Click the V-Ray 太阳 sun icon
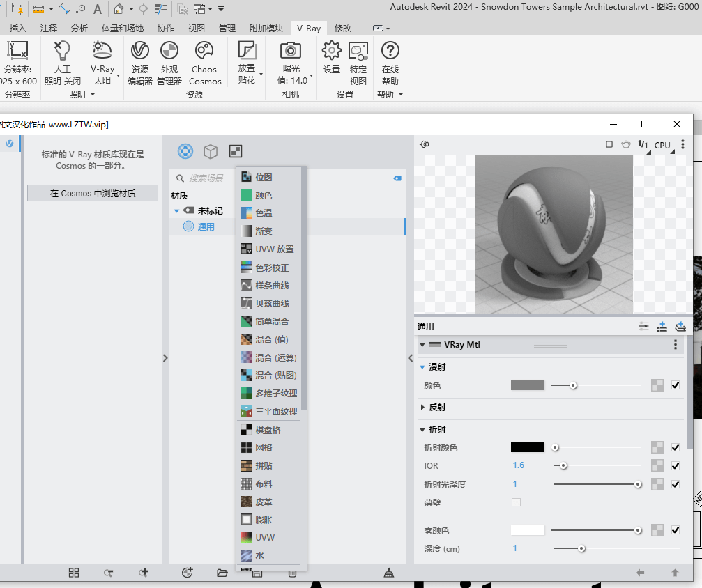The height and width of the screenshot is (588, 702). [102, 50]
